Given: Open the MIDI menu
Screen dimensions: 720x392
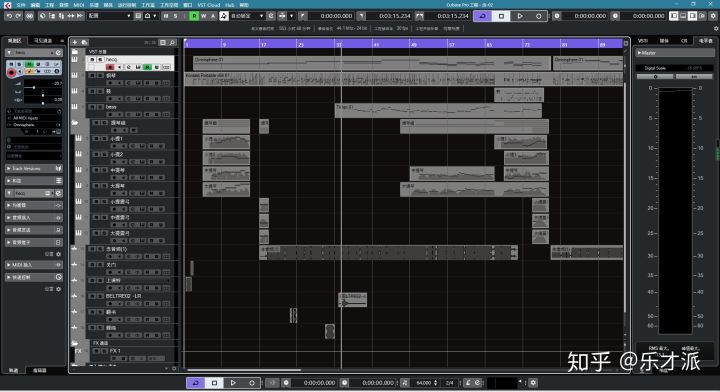Looking at the screenshot, I should point(79,5).
